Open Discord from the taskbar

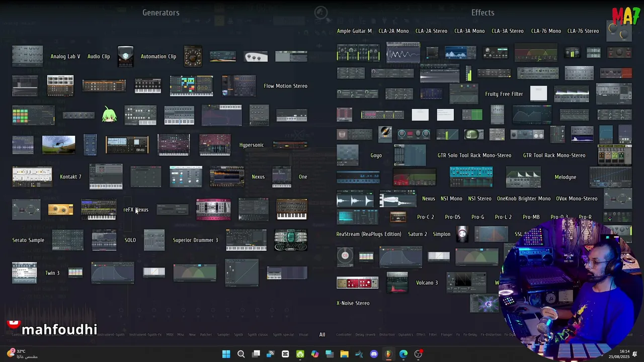click(x=374, y=354)
